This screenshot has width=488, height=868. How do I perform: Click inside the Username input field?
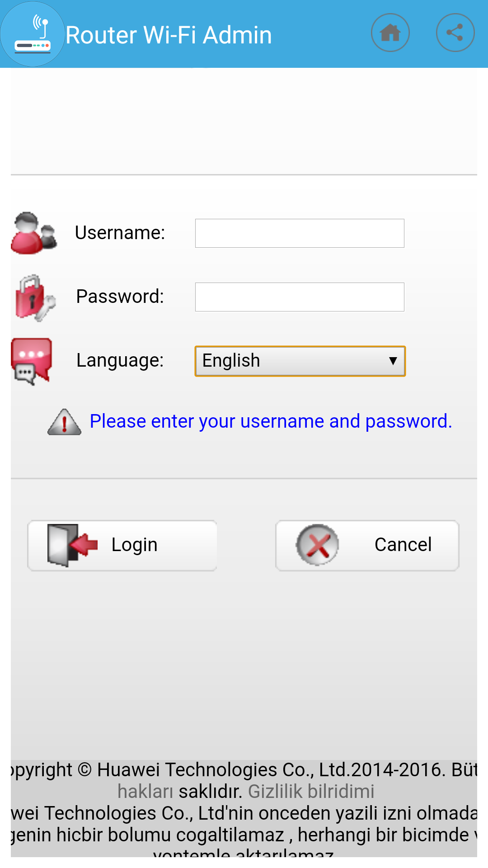tap(299, 232)
